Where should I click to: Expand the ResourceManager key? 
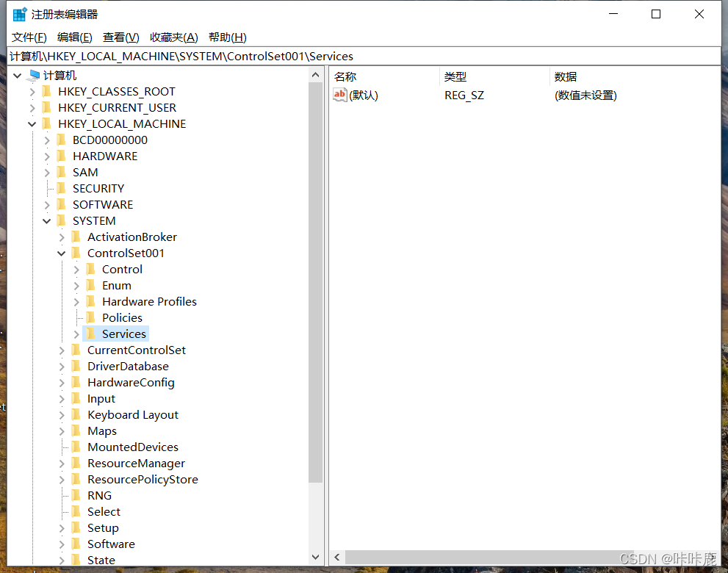click(62, 464)
